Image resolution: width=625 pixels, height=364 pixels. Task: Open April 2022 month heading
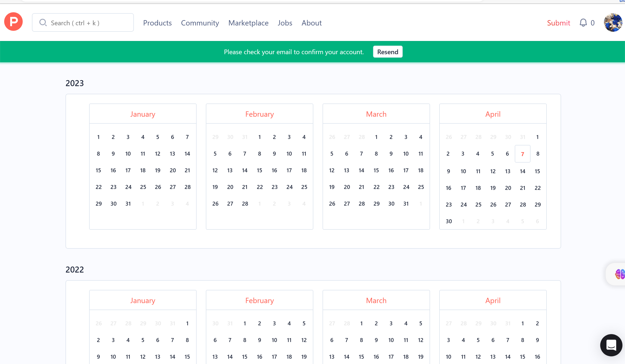[493, 301]
